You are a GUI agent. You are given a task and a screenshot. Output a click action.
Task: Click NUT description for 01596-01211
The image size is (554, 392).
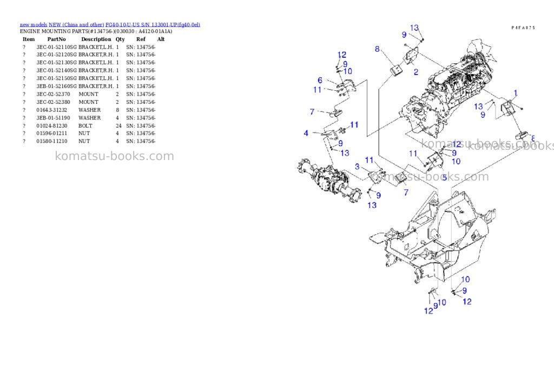[x=84, y=134]
